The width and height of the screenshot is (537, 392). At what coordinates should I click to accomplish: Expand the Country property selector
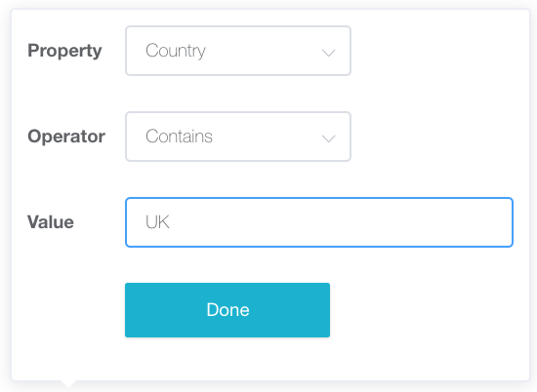[x=238, y=51]
